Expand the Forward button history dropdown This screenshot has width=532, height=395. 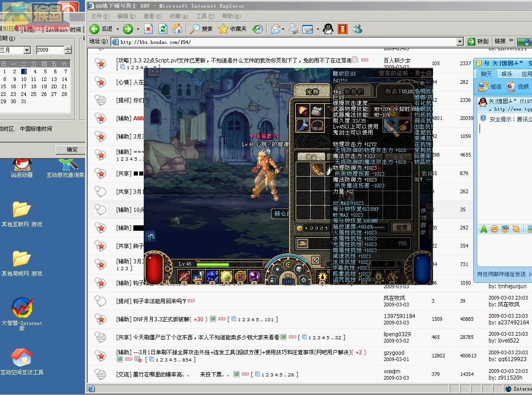tap(138, 29)
